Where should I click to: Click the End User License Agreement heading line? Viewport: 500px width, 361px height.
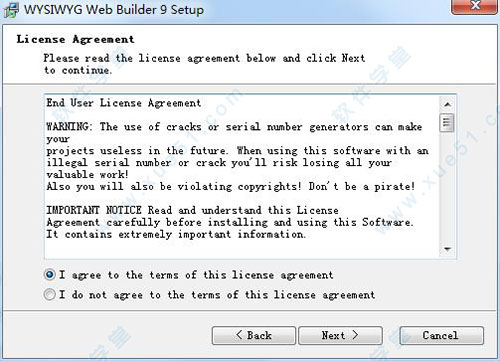pyautogui.click(x=124, y=103)
